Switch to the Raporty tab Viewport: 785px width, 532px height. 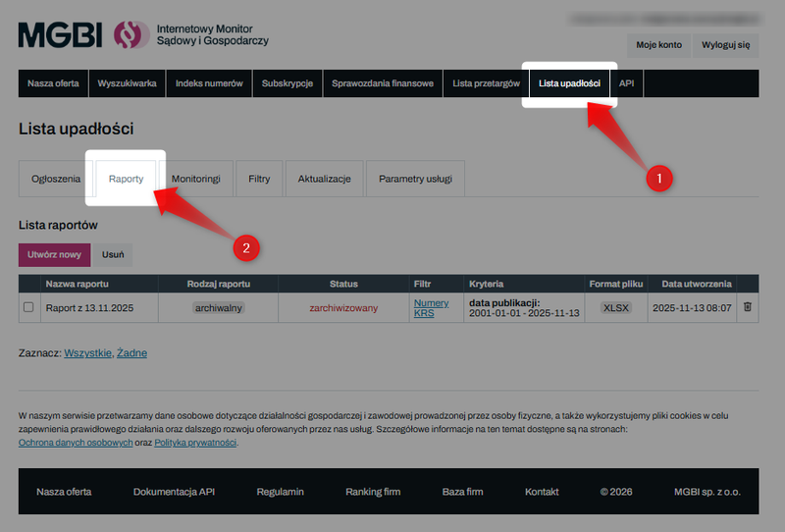click(127, 179)
